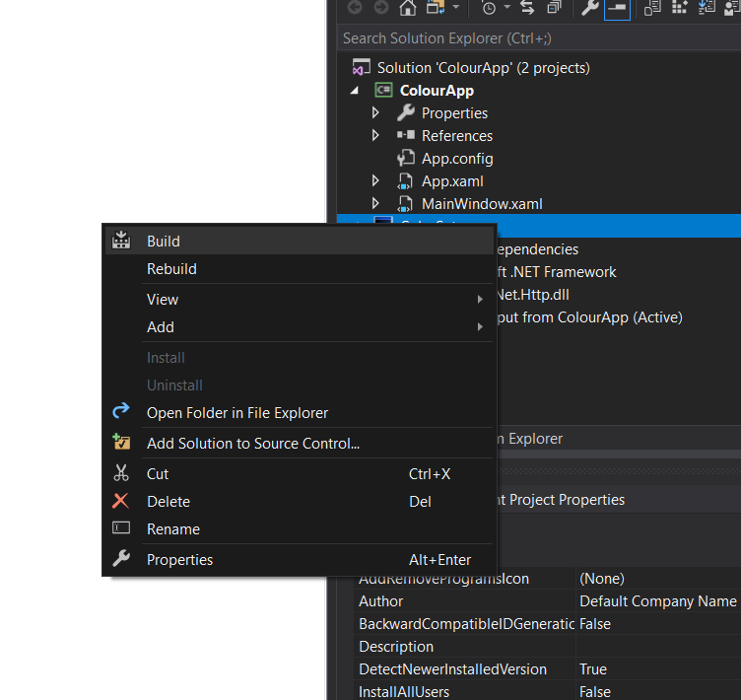Choose Add Solution to Source Control...
The height and width of the screenshot is (700, 741).
point(300,444)
